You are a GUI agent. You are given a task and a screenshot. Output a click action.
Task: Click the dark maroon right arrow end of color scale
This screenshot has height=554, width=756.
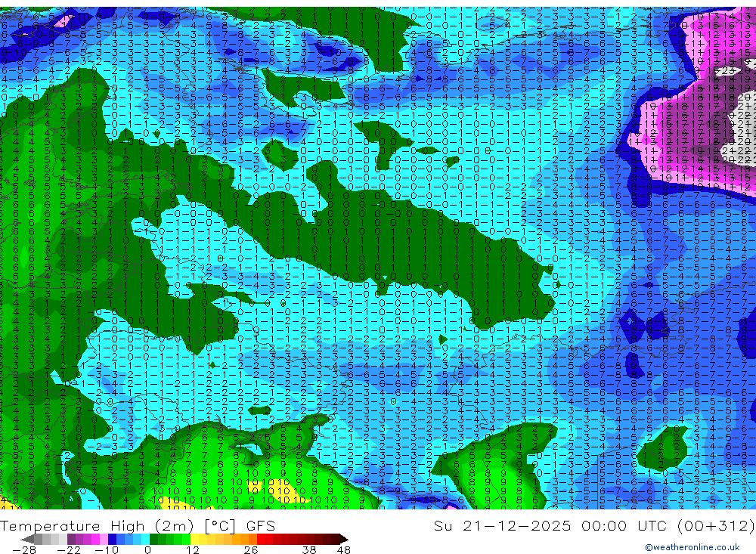(344, 539)
